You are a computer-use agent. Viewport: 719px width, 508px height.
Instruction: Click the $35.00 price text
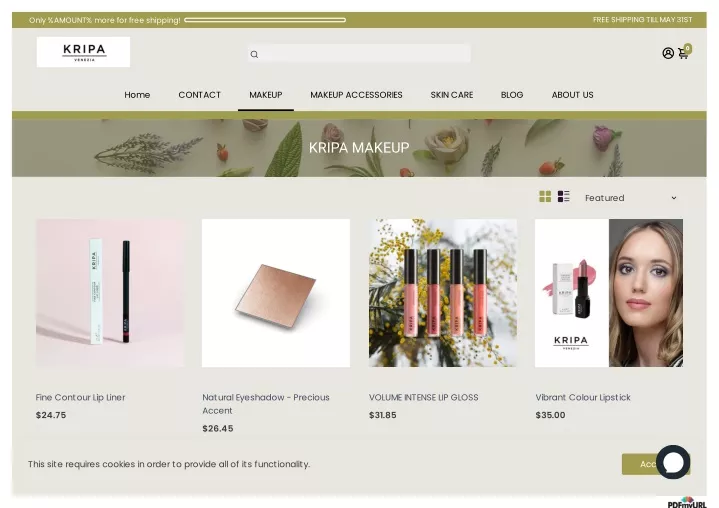click(550, 415)
